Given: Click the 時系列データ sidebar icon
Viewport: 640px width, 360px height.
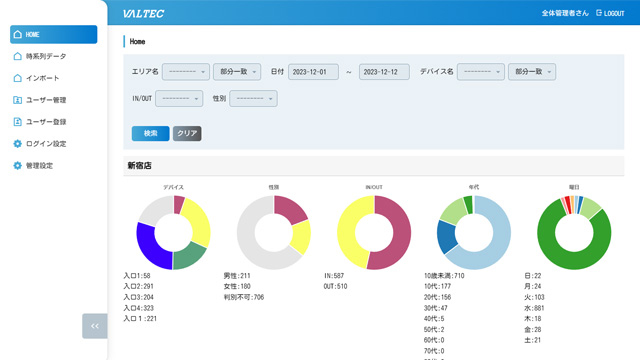Looking at the screenshot, I should point(18,56).
